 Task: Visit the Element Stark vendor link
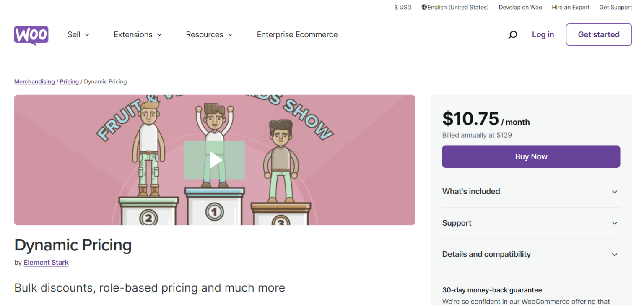tap(46, 263)
